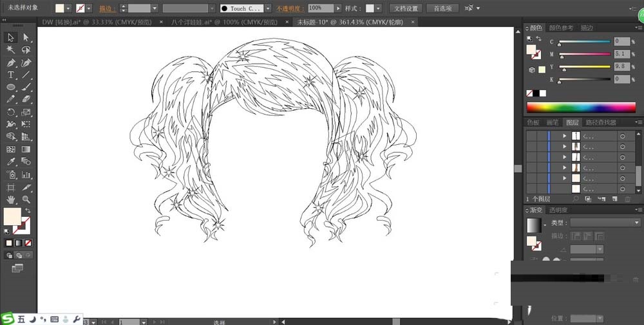The height and width of the screenshot is (325, 644).
Task: Set paint to None in the toolbox
Action: point(27,243)
